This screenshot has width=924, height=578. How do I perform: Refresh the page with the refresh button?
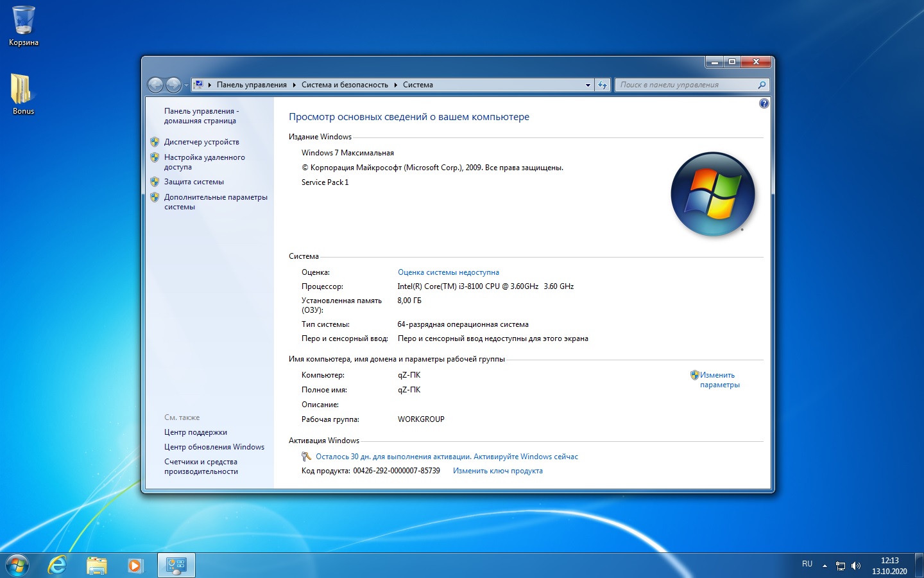[603, 85]
